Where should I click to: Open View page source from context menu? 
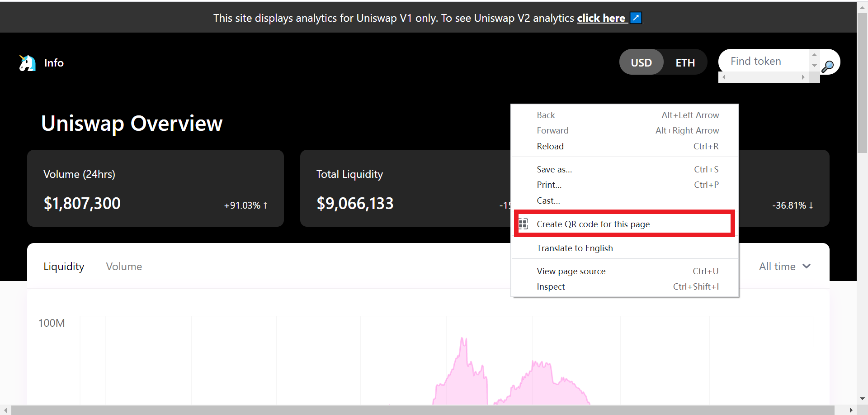point(571,271)
